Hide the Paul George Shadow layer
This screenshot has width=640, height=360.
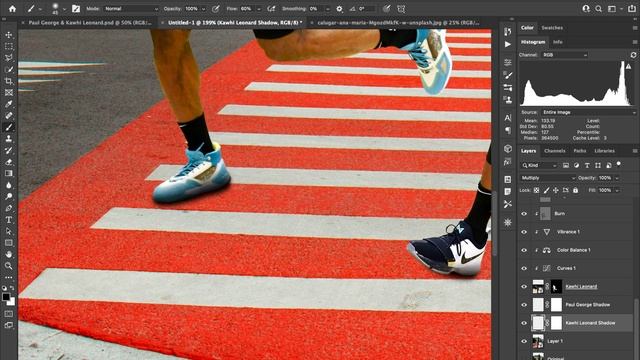pos(524,305)
